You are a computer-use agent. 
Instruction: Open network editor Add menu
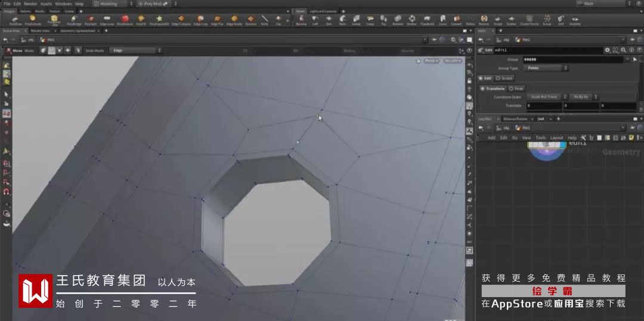491,138
